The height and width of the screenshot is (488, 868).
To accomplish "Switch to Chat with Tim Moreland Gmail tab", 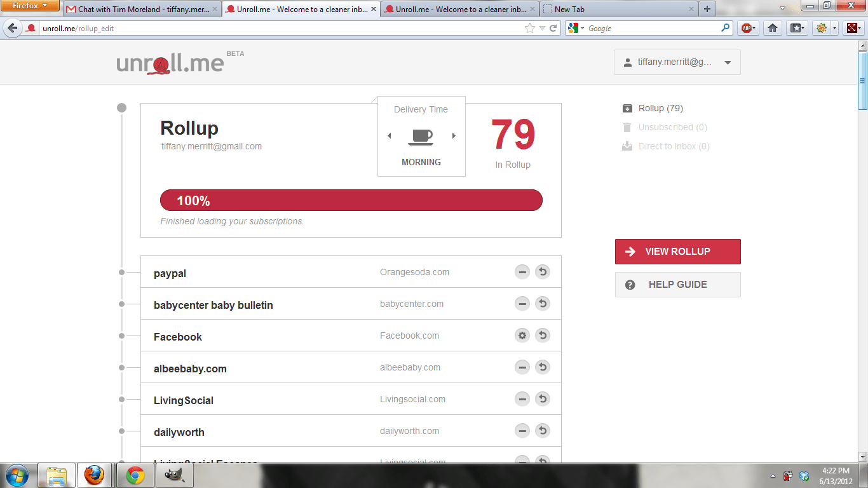I will pyautogui.click(x=142, y=9).
